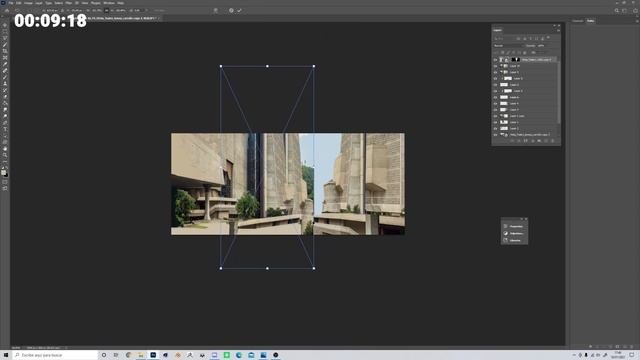Select the Crop tool
This screenshot has width=640, height=360.
click(5, 51)
